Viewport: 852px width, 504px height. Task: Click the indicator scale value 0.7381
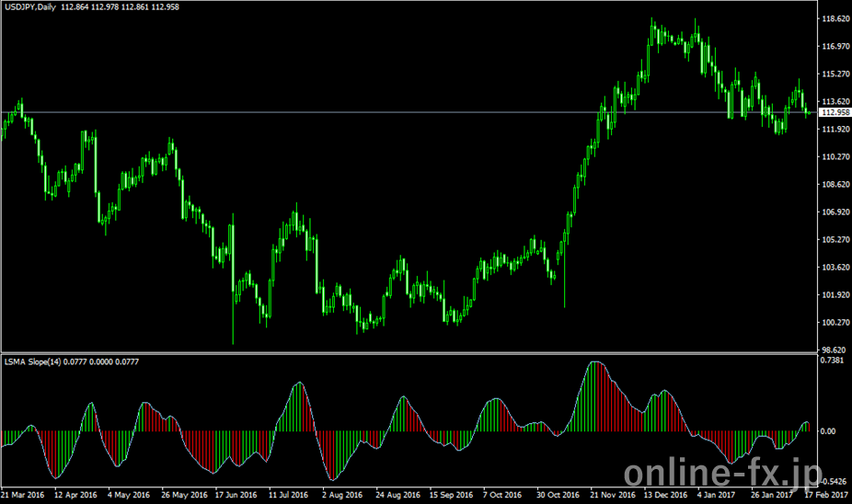832,361
